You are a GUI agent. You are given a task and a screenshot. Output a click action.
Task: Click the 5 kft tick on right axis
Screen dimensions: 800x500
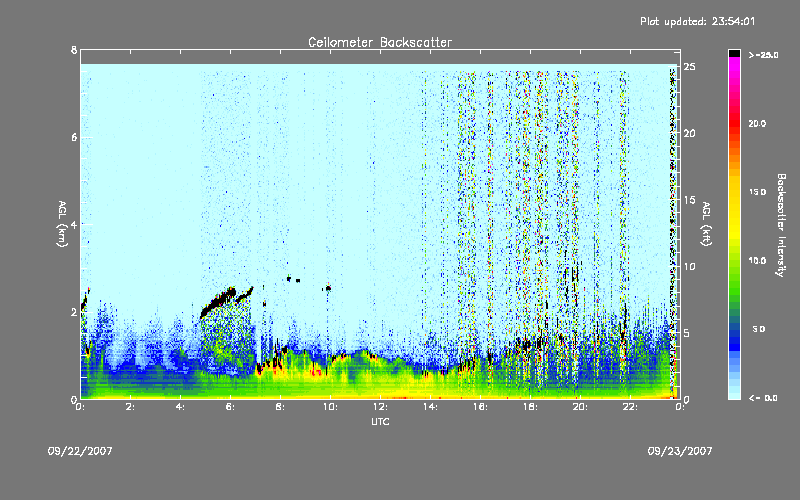point(688,333)
